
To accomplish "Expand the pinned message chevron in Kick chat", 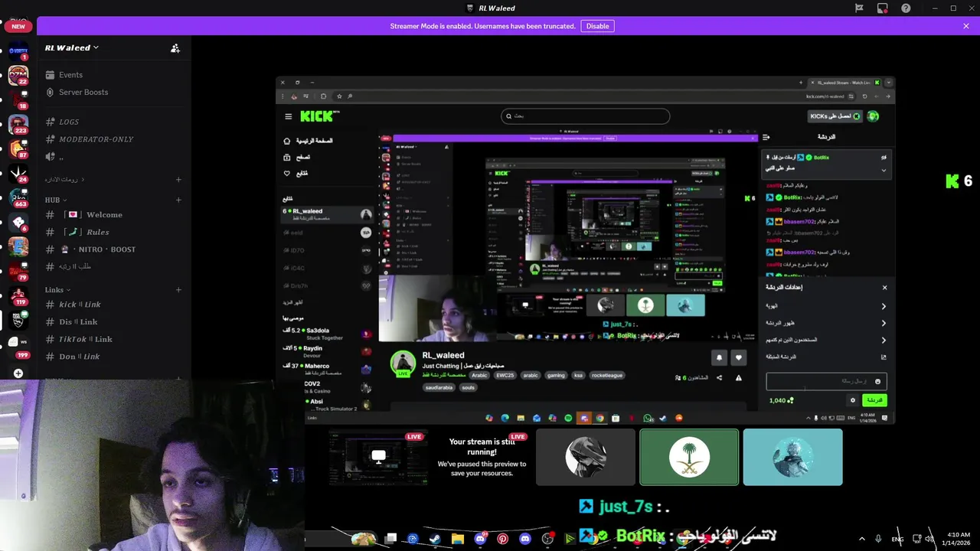I will [884, 171].
